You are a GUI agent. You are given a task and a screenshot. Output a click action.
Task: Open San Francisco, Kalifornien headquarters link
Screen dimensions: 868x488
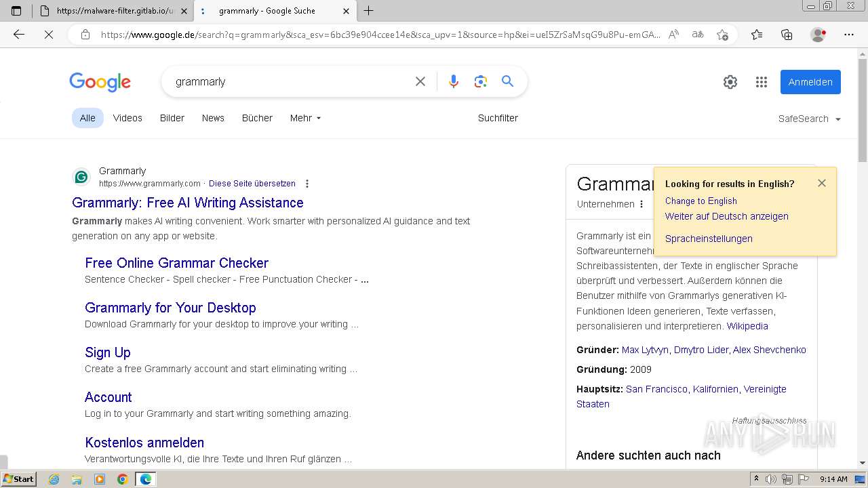click(x=682, y=389)
